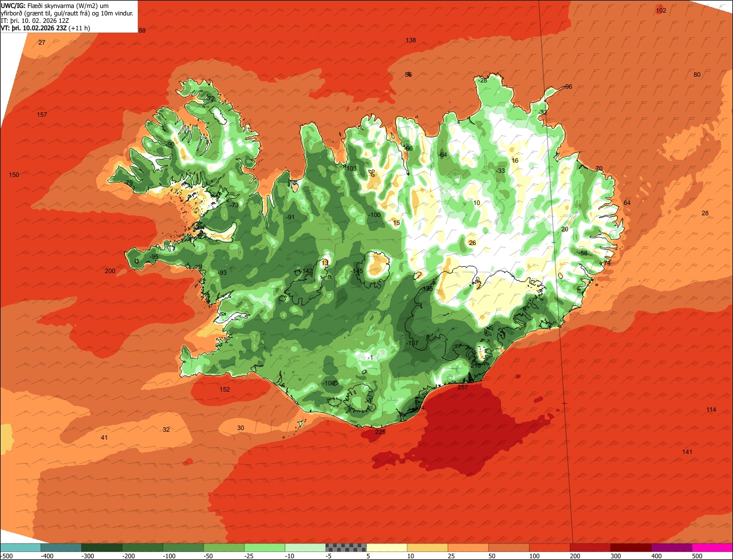The image size is (733, 560).
Task: Click the -93 value near Faxaflói bay
Action: [222, 273]
